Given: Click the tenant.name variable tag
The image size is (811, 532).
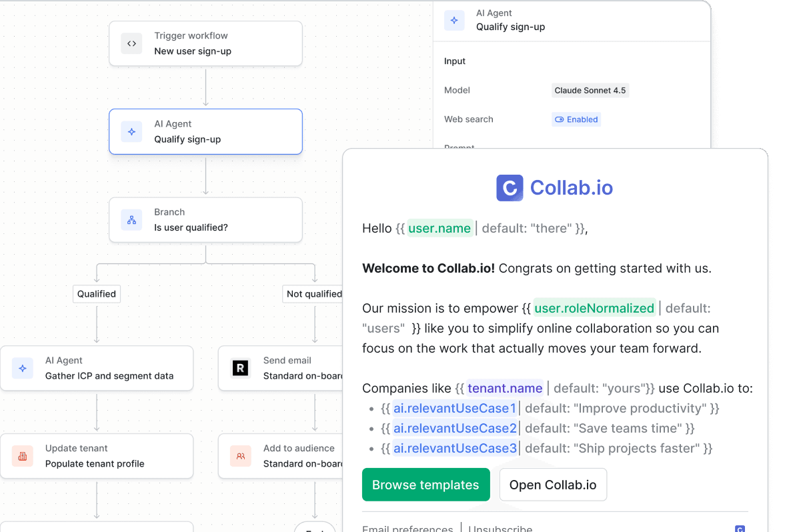Looking at the screenshot, I should click(x=505, y=388).
